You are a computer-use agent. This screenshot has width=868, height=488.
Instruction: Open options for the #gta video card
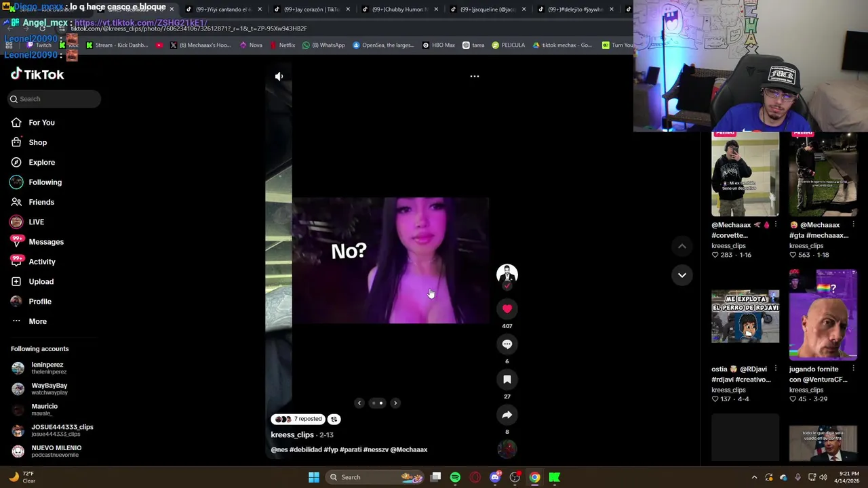tap(853, 225)
